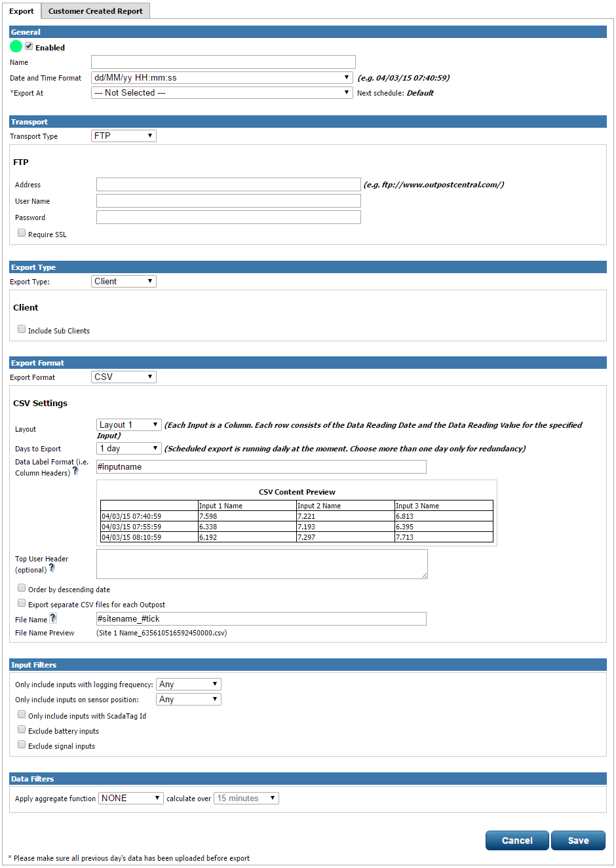This screenshot has height=868, width=616.
Task: Open the Transport Type dropdown
Action: pos(123,136)
